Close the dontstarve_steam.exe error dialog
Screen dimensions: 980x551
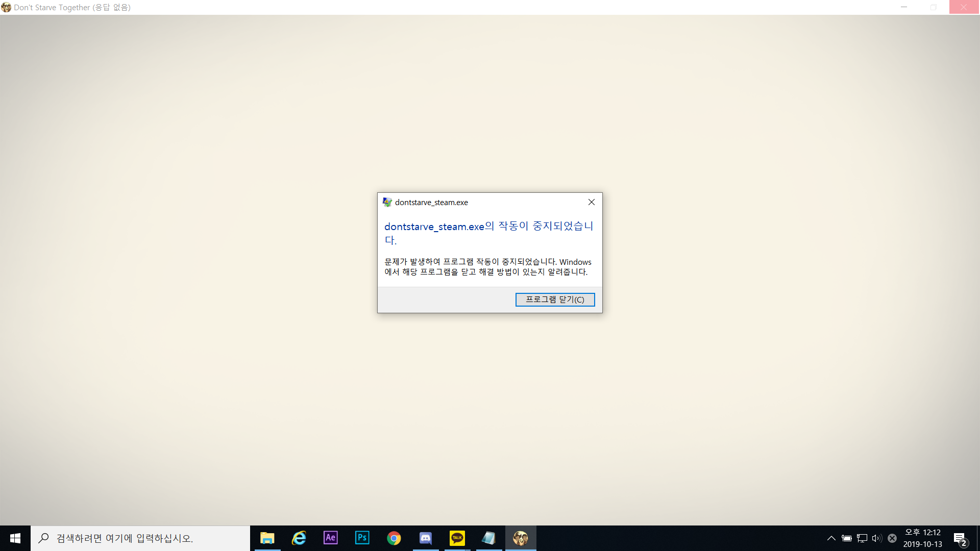click(x=591, y=202)
